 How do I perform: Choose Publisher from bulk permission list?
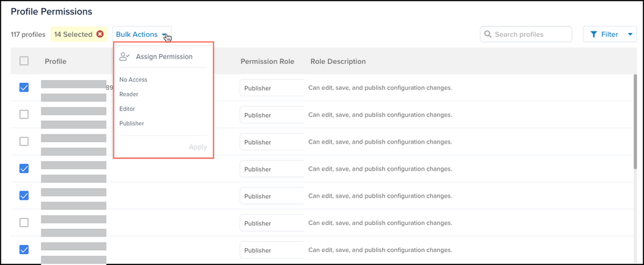coord(132,123)
